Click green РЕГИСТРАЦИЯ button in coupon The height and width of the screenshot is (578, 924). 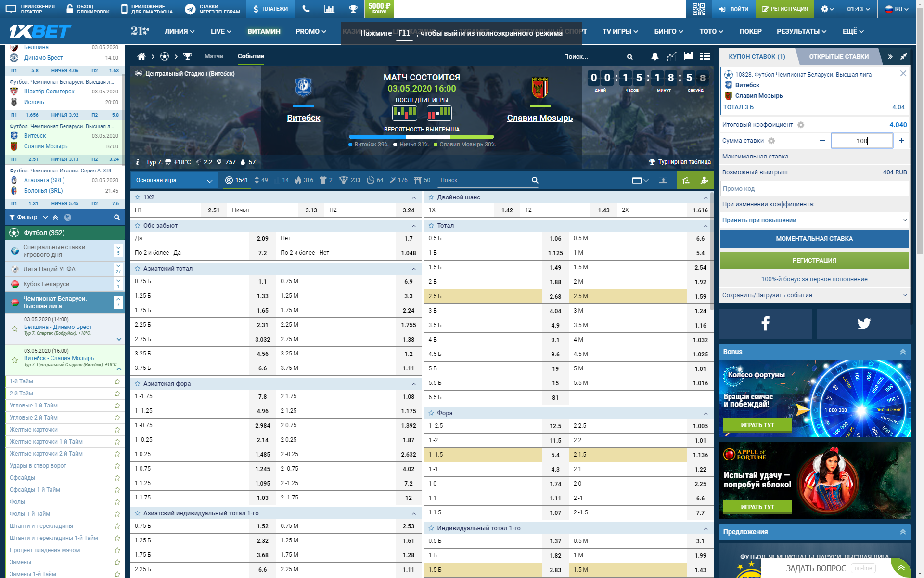[x=814, y=261]
